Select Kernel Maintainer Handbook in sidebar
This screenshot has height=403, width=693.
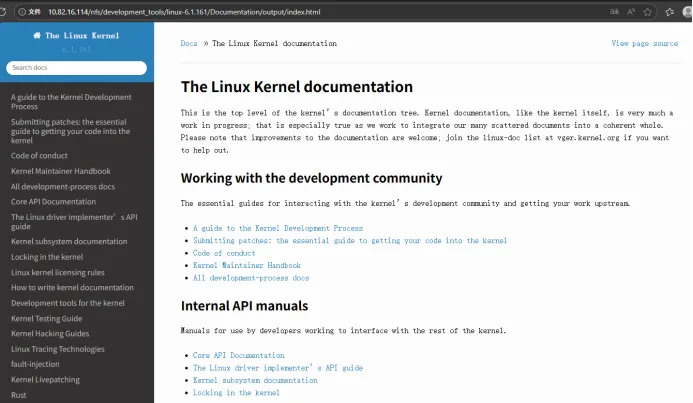click(x=61, y=171)
